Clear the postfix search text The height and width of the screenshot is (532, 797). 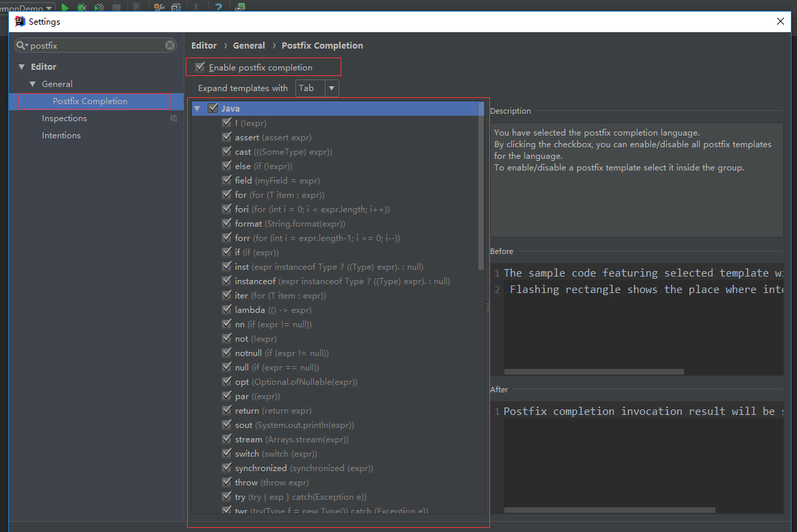170,45
